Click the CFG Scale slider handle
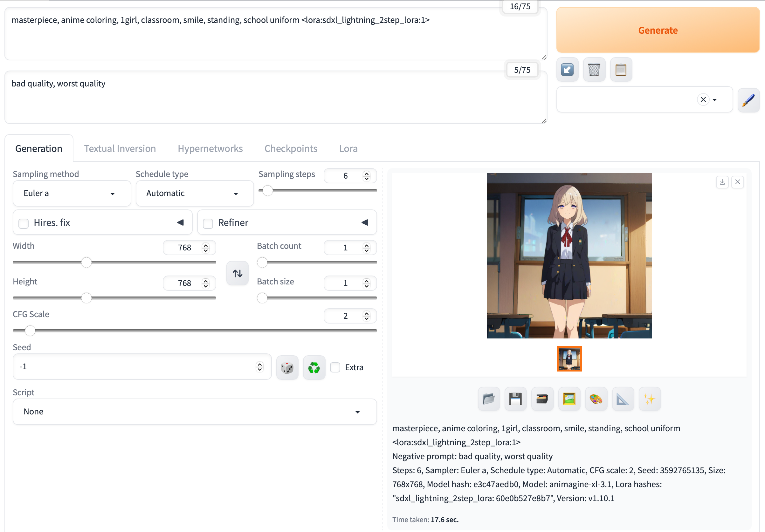 tap(30, 331)
